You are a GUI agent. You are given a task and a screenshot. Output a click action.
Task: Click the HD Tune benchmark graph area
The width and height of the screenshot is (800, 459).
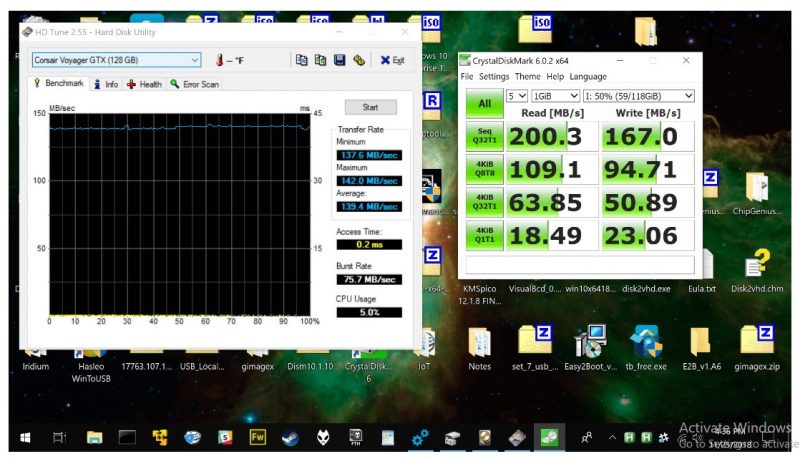180,214
